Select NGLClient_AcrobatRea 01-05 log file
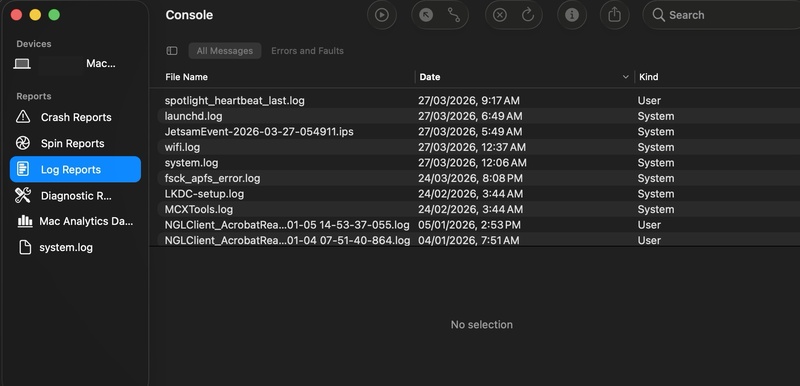Viewport: 800px width, 386px height. point(287,225)
